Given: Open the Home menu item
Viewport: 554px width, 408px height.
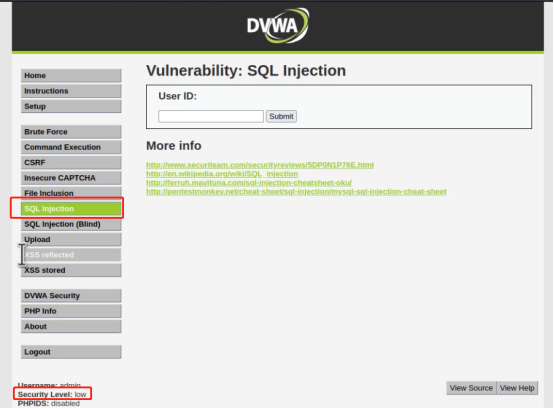Looking at the screenshot, I should [x=71, y=76].
